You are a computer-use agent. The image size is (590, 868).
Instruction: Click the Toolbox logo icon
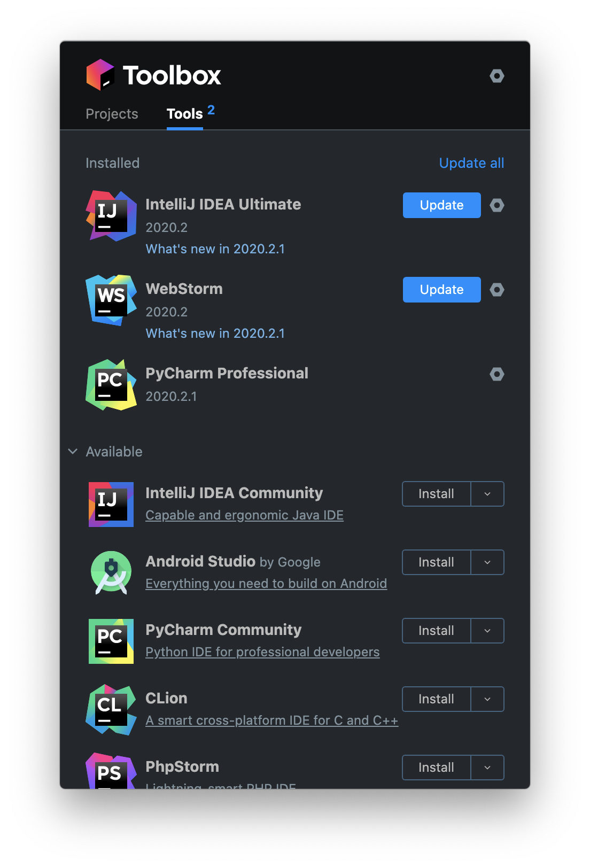100,75
